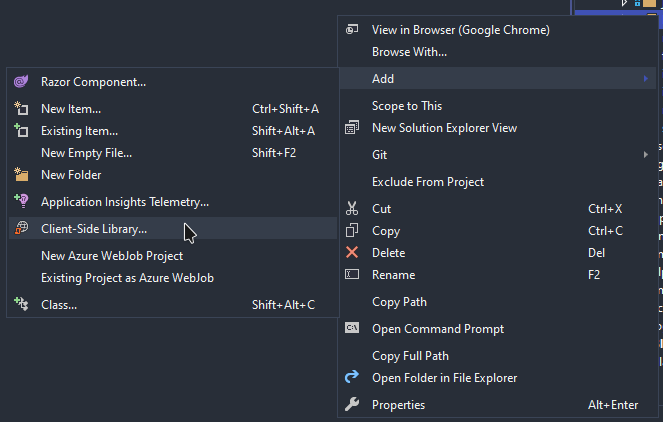
Task: Select Open Command Prompt
Action: [x=498, y=329]
